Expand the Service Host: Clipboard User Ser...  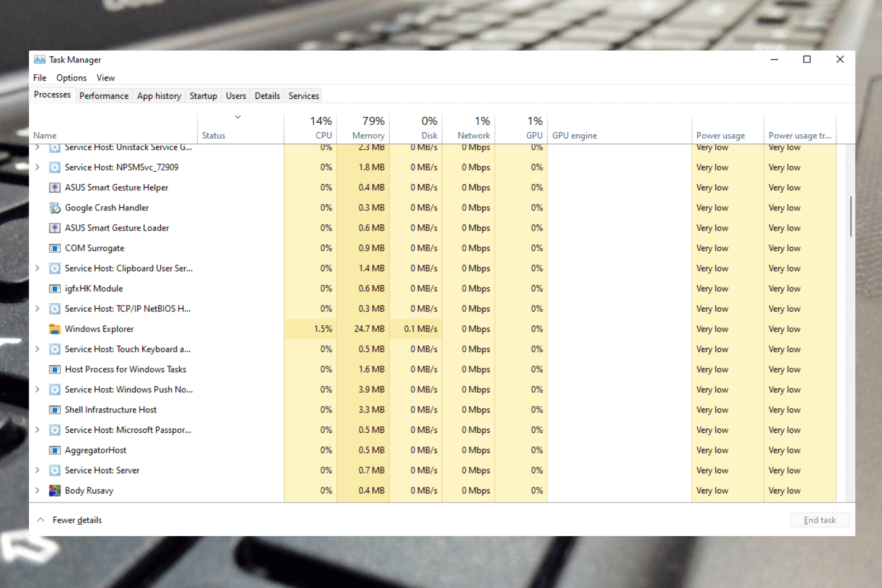(38, 268)
